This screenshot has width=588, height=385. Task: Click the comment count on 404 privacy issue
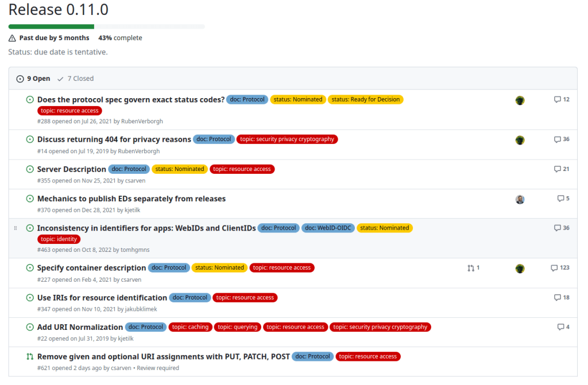tap(566, 139)
